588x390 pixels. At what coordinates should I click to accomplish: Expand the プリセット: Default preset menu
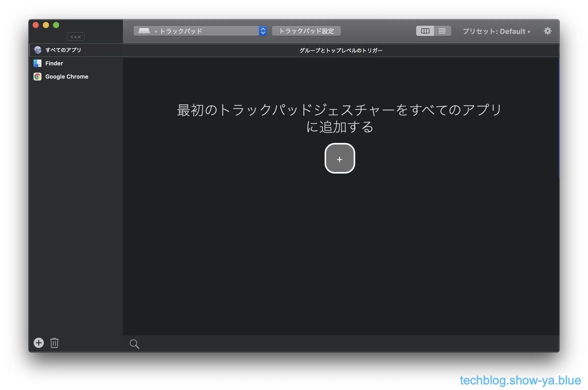tap(496, 31)
